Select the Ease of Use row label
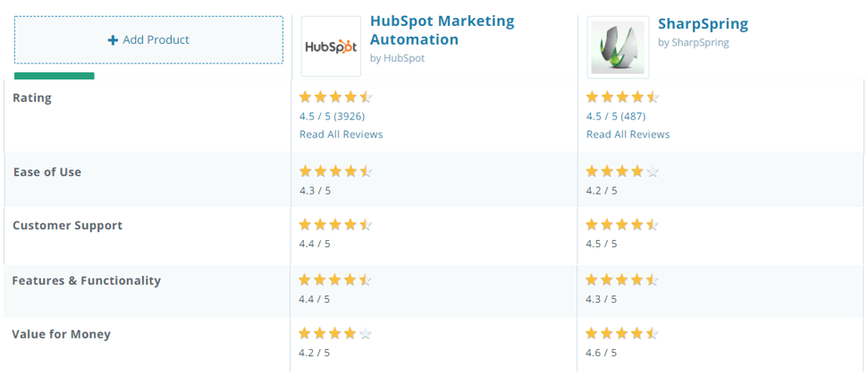 tap(47, 172)
